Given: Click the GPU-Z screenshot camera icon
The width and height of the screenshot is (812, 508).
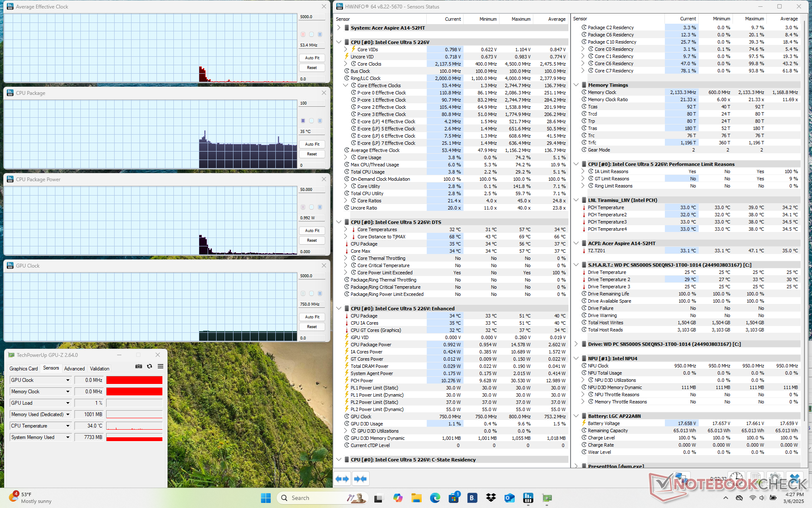Looking at the screenshot, I should [x=138, y=366].
